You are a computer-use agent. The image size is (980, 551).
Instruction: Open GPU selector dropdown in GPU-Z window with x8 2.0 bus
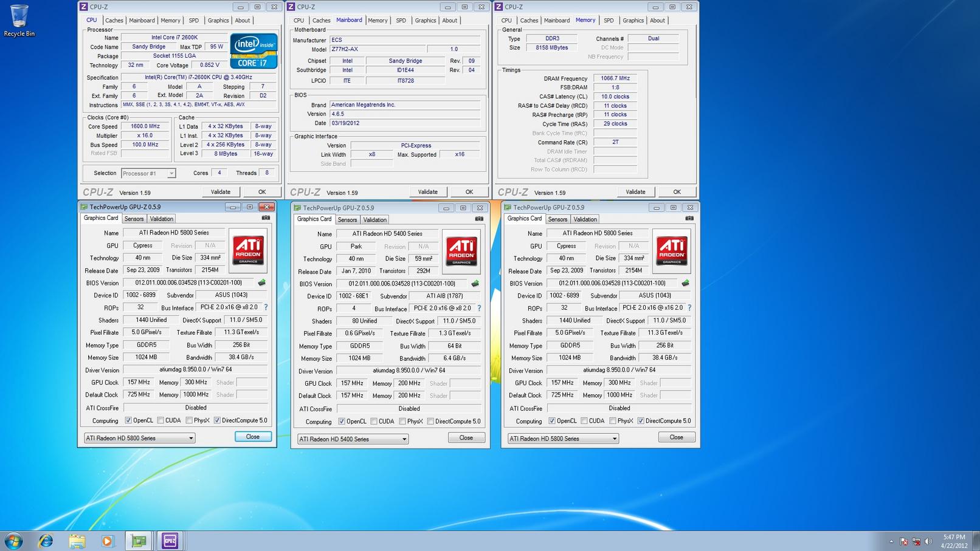139,438
